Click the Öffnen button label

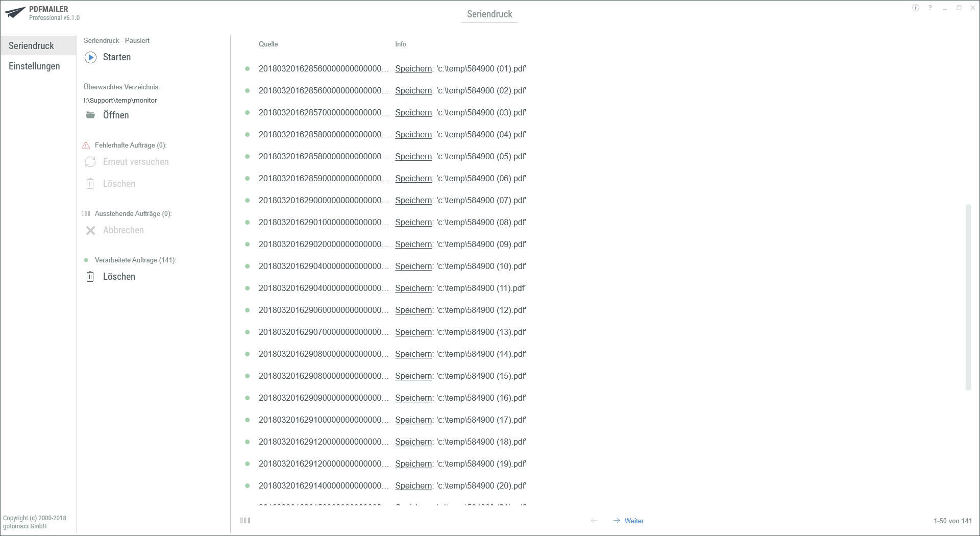click(x=116, y=115)
